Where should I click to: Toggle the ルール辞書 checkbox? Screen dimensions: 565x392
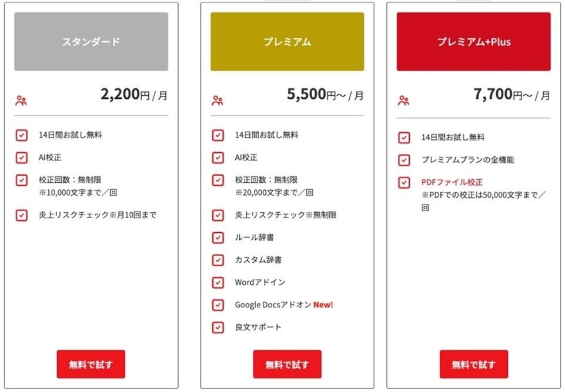218,237
